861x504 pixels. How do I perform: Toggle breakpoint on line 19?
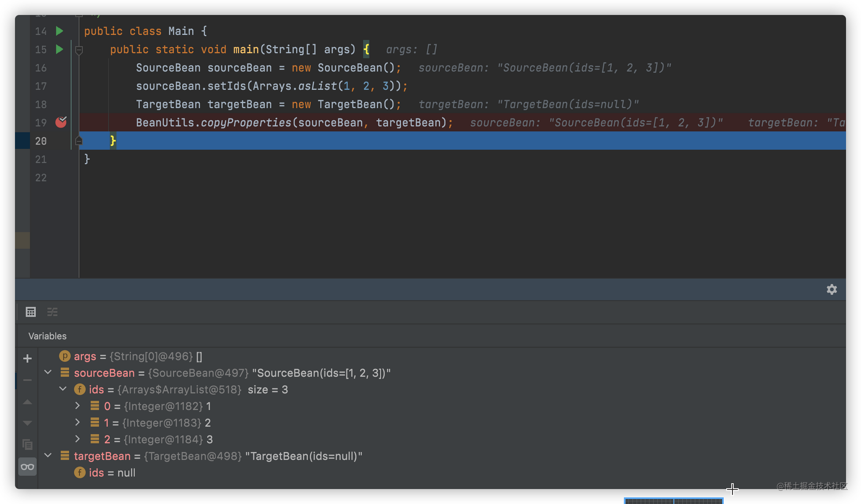pyautogui.click(x=61, y=122)
